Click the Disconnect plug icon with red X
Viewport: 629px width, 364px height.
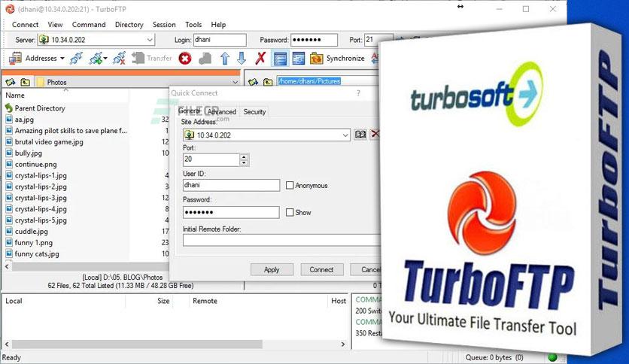click(x=119, y=58)
